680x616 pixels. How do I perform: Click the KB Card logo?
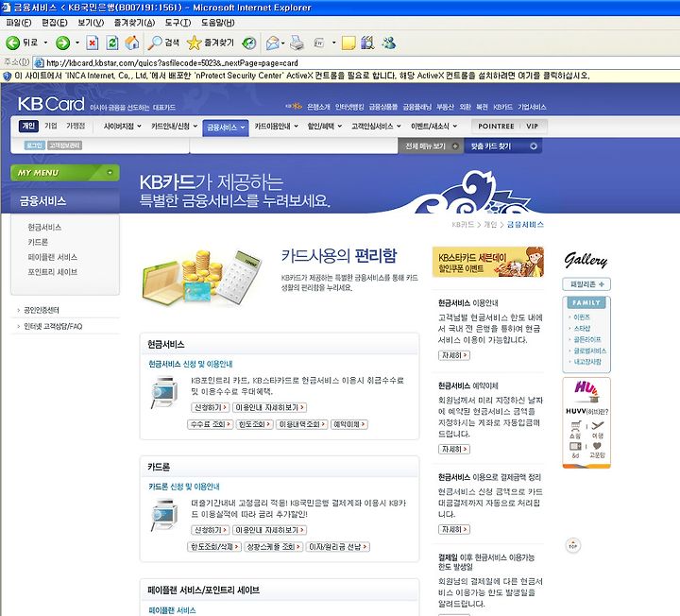click(x=51, y=105)
